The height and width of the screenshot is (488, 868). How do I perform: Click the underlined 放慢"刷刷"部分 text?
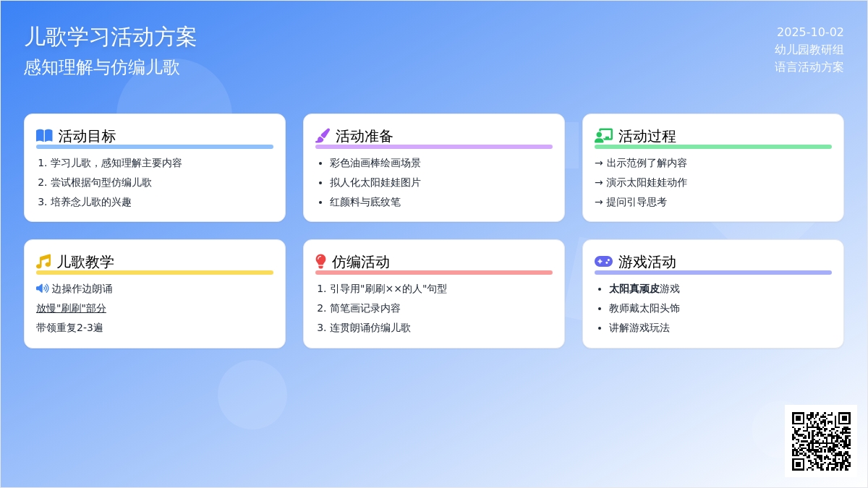71,308
